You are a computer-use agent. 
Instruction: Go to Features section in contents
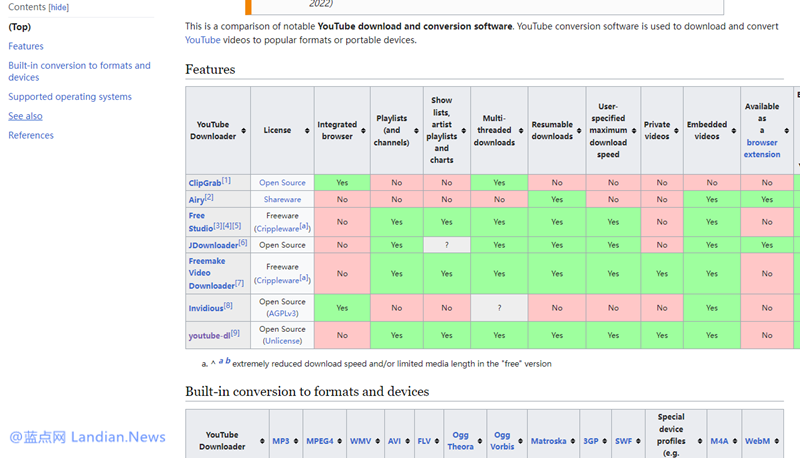point(26,46)
